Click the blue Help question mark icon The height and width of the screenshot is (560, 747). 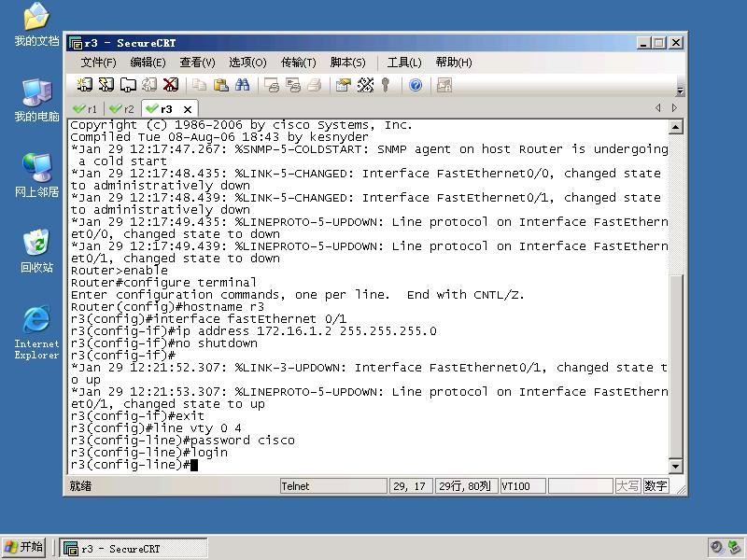click(x=416, y=85)
